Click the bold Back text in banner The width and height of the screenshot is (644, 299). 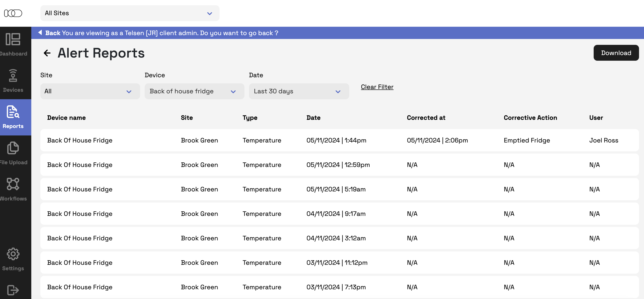[53, 33]
